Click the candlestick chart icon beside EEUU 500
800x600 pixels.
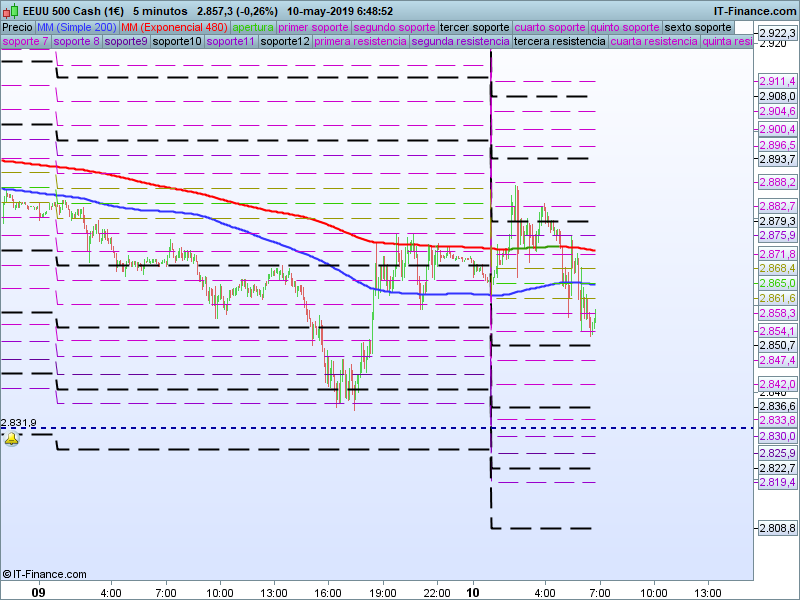pos(11,11)
